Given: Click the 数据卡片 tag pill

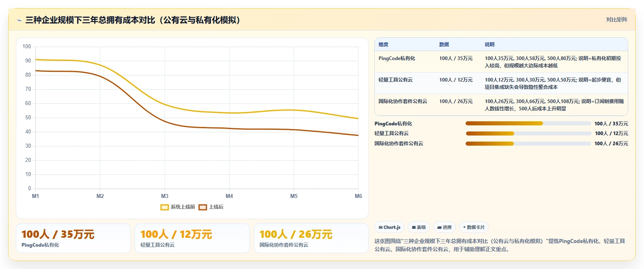Looking at the screenshot, I should pyautogui.click(x=474, y=227).
